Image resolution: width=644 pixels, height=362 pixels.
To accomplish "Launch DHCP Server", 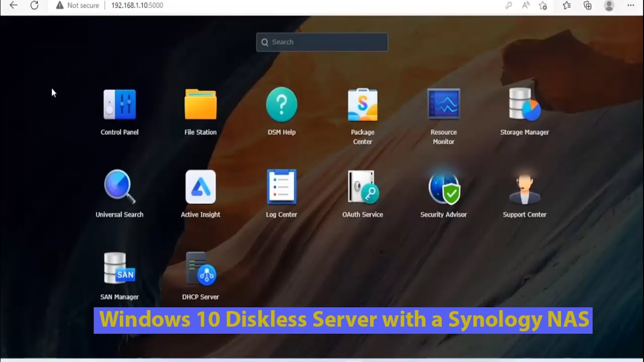I will (x=201, y=269).
